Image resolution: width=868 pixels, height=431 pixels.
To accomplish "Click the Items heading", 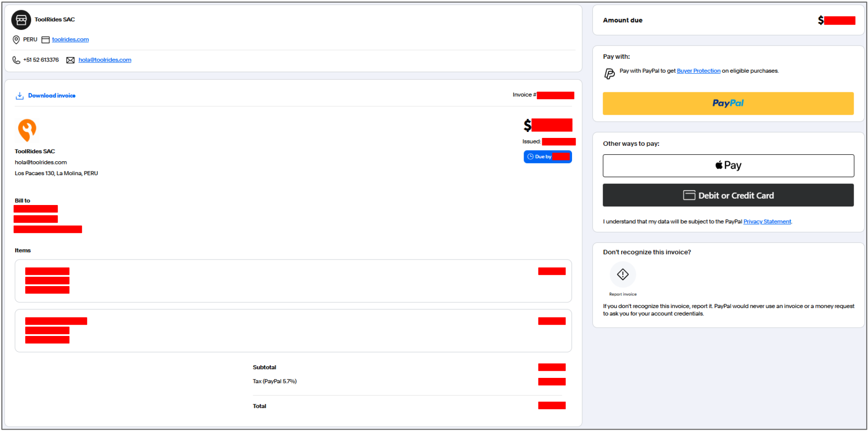I will click(23, 251).
